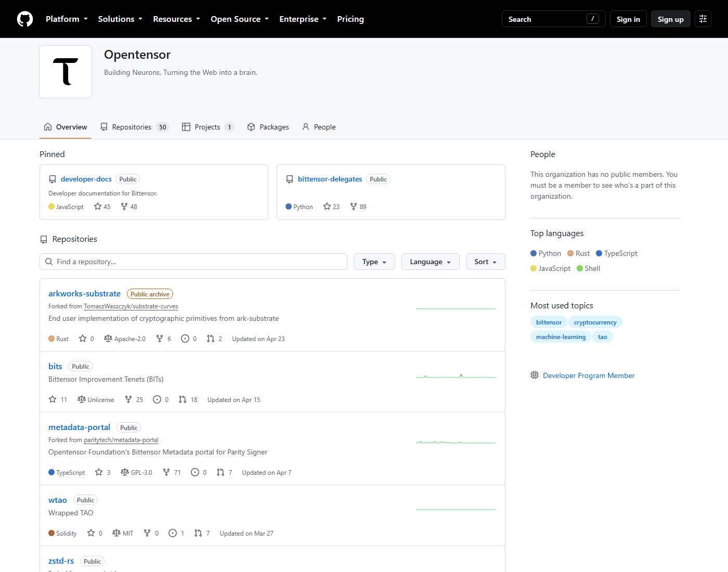Image resolution: width=728 pixels, height=572 pixels.
Task: View stars count 23 on bittensor-delegates
Action: click(x=331, y=206)
